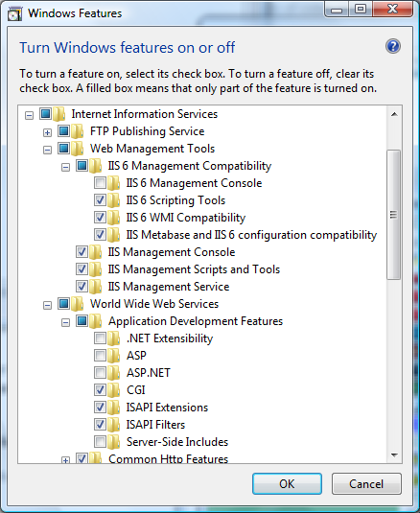Select the FTP Publishing Service folder icon
The image size is (420, 513).
[x=78, y=131]
